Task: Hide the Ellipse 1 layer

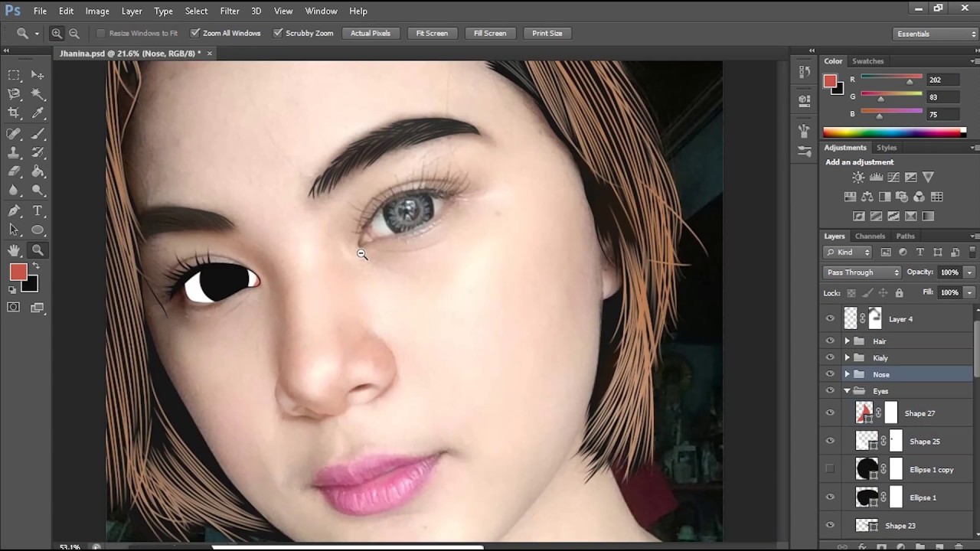Action: [830, 497]
